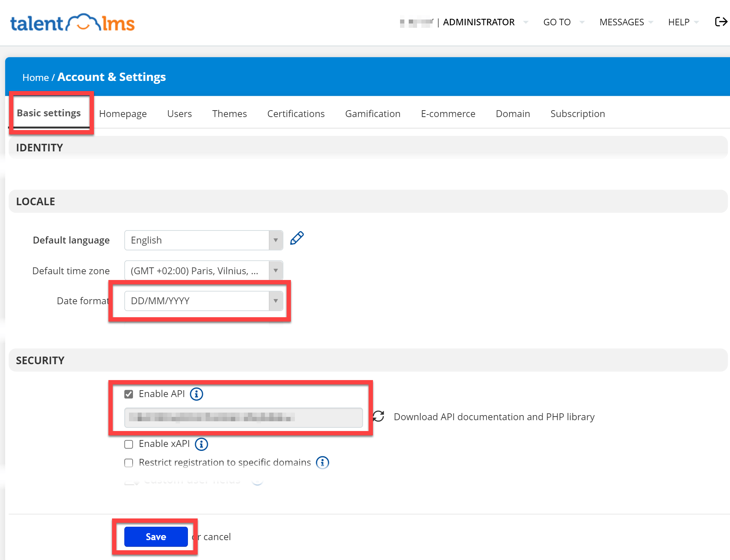Download API documentation and PHP library
The width and height of the screenshot is (730, 560).
click(494, 417)
